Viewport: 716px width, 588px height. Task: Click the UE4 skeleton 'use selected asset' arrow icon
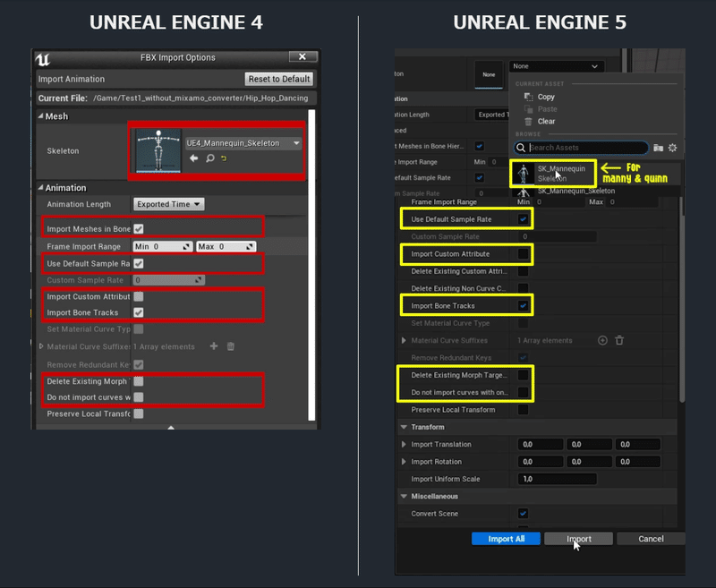[x=194, y=158]
